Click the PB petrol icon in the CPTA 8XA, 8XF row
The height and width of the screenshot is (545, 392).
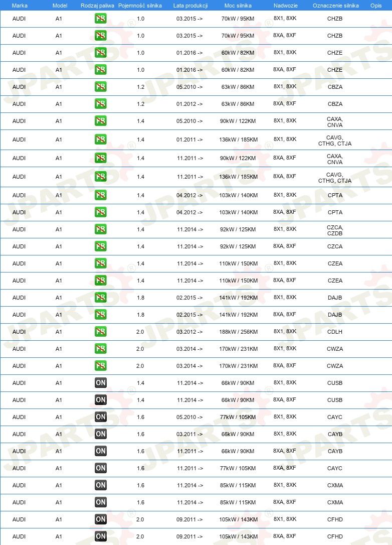click(101, 212)
